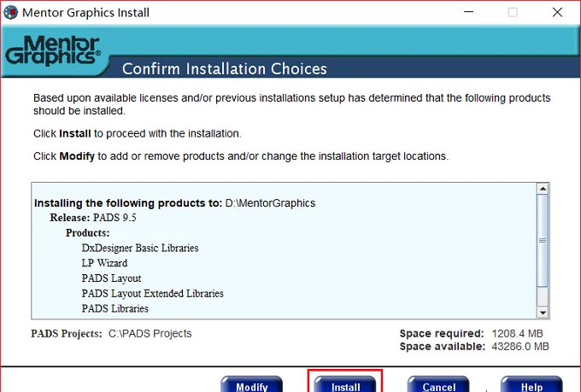The width and height of the screenshot is (581, 392).
Task: Click the disabled maximize button
Action: [513, 12]
